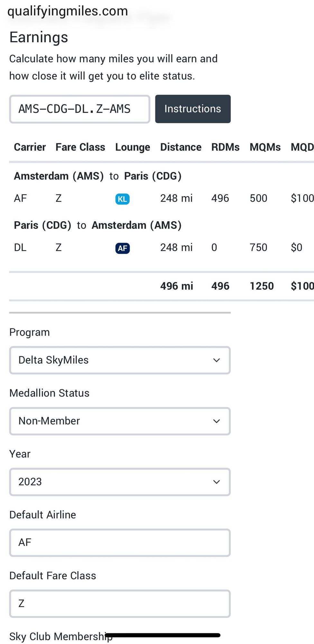
Task: Click the KL lounge badge icon
Action: point(122,199)
